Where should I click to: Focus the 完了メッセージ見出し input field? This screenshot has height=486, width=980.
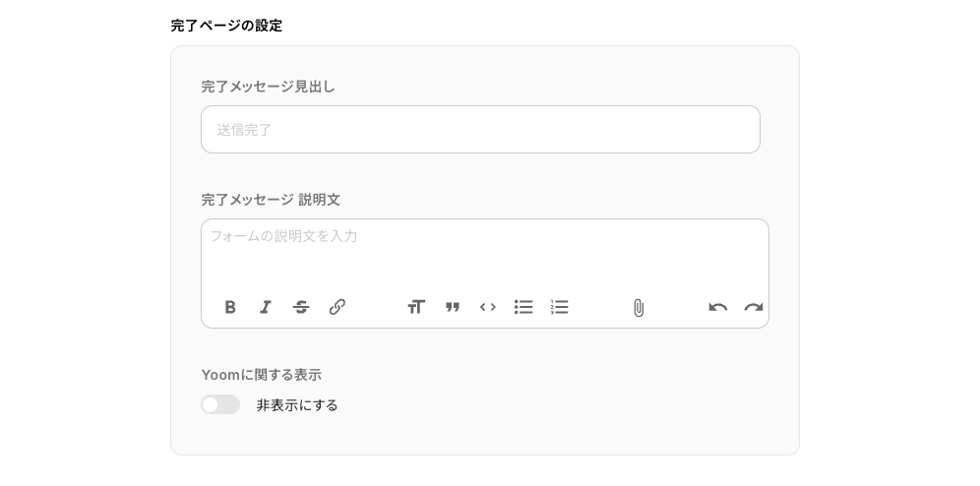point(480,130)
